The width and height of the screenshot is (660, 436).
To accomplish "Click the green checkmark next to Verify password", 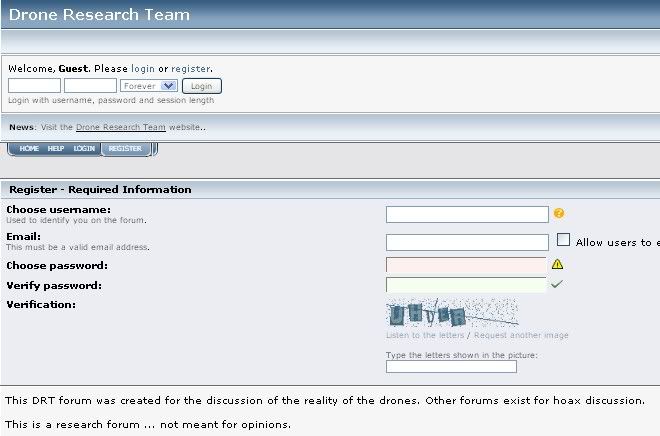I will tap(556, 284).
